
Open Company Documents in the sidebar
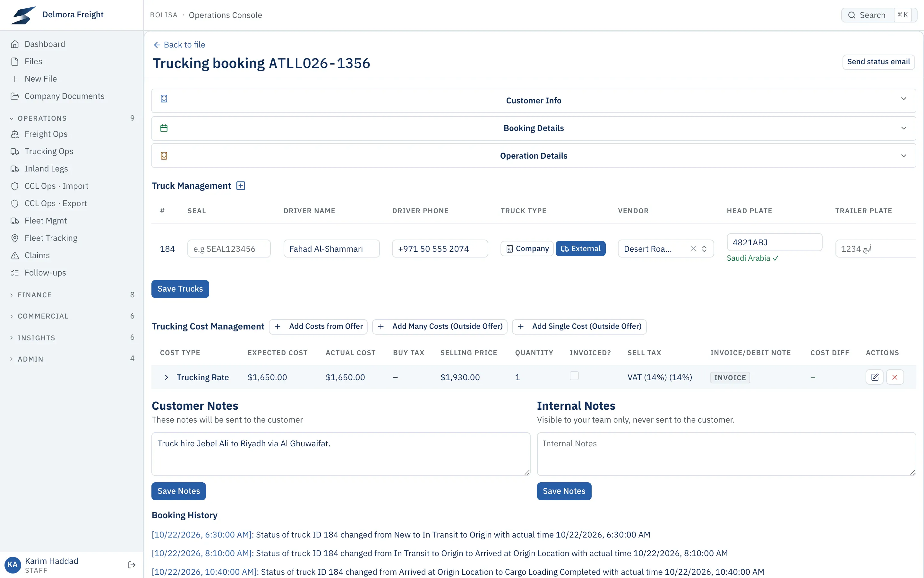(72, 96)
